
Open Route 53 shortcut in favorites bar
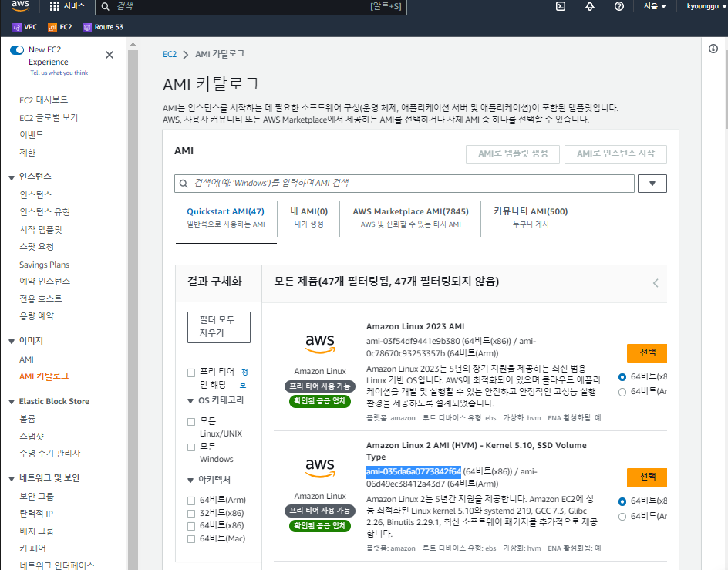103,27
